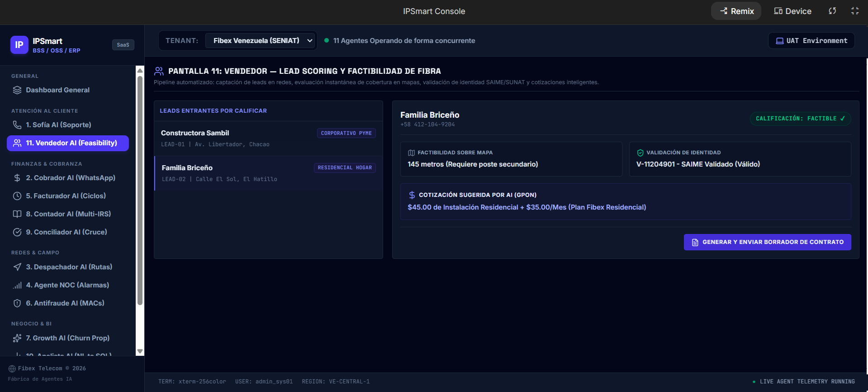Click the signal bars icon beside Agente NOC

[17, 285]
